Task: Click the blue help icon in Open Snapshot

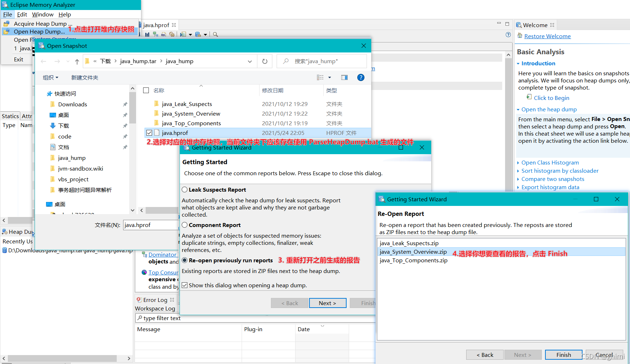Action: point(361,77)
